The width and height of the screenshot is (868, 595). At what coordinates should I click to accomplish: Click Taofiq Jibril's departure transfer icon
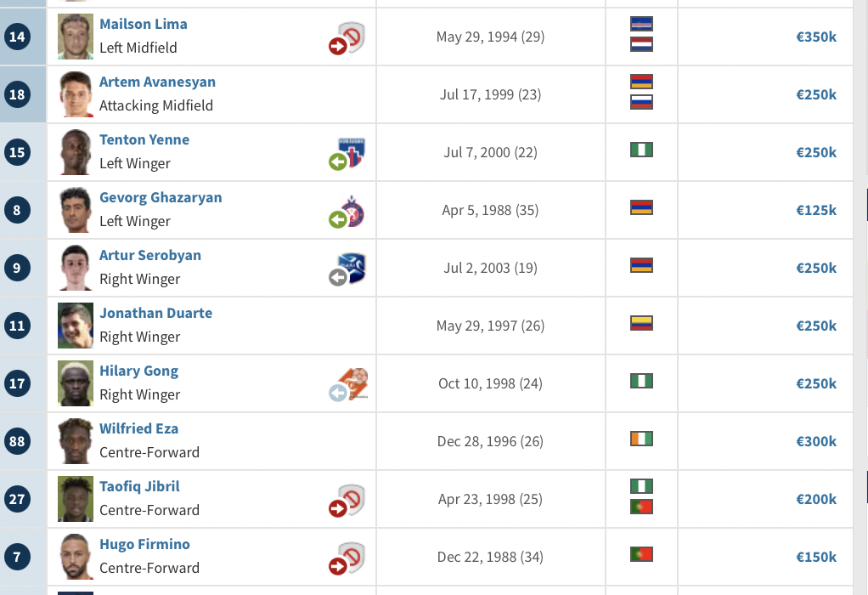click(x=347, y=501)
